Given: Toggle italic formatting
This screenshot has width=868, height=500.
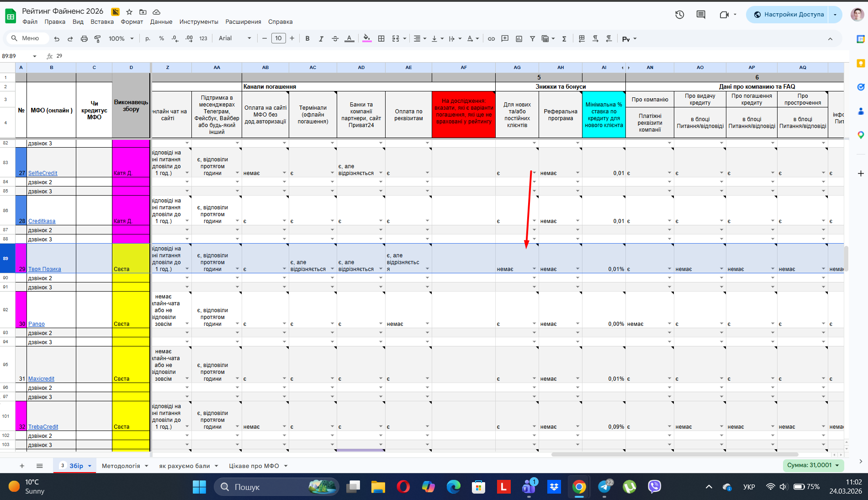Looking at the screenshot, I should point(321,39).
